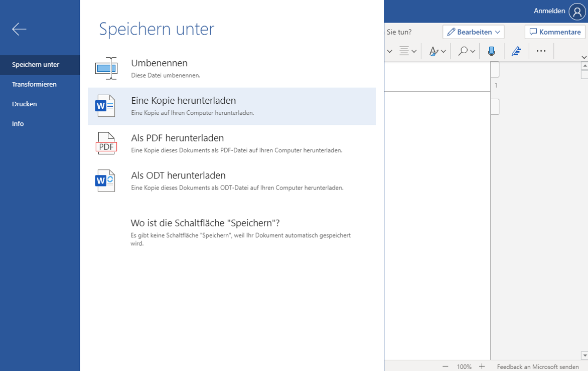The width and height of the screenshot is (588, 371).
Task: Expand the alignment dropdown arrow
Action: pyautogui.click(x=414, y=51)
